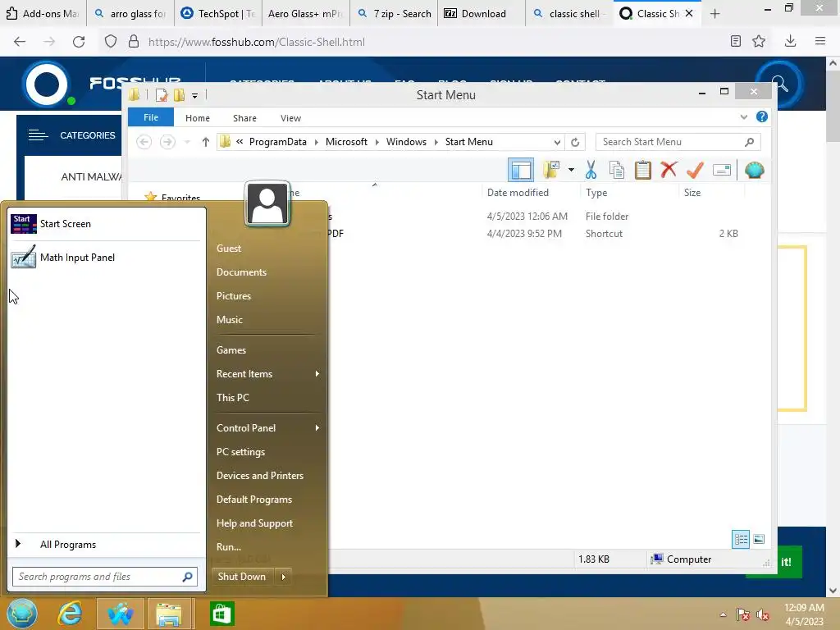
Task: Open Internet Explorer from taskbar
Action: click(71, 614)
